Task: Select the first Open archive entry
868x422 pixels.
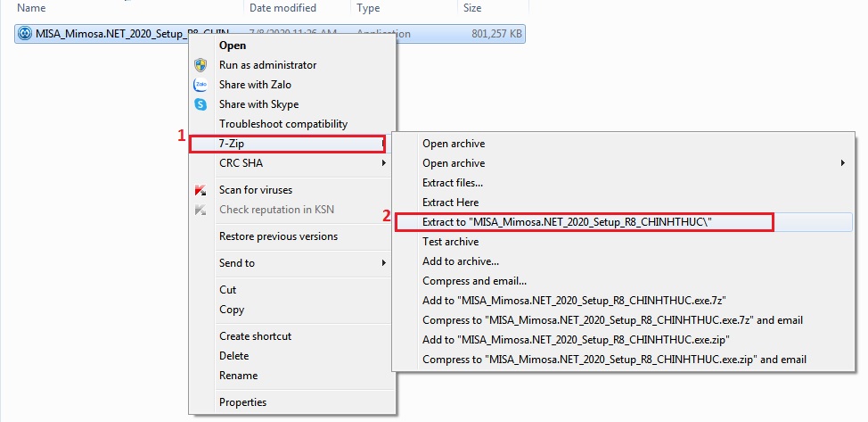Action: pyautogui.click(x=454, y=144)
